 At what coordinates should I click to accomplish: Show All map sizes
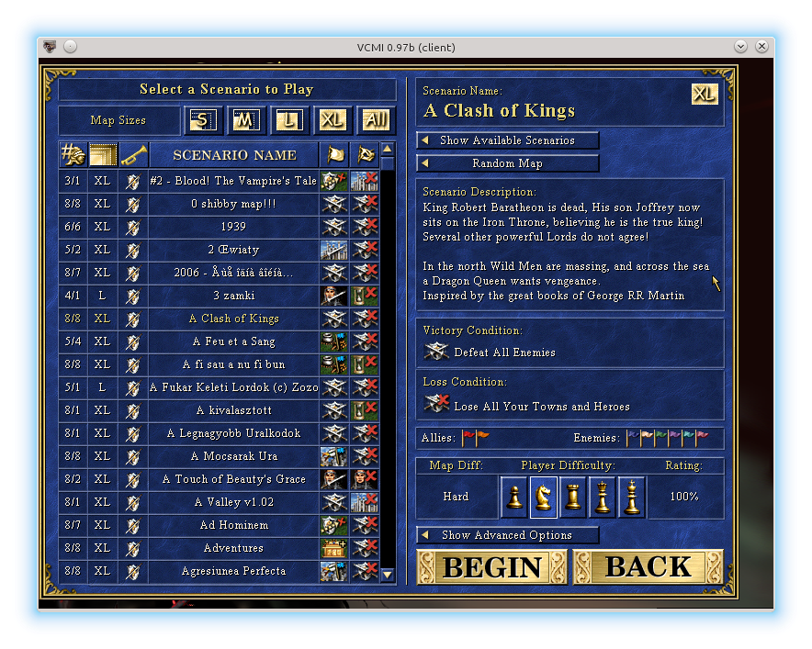[x=375, y=119]
